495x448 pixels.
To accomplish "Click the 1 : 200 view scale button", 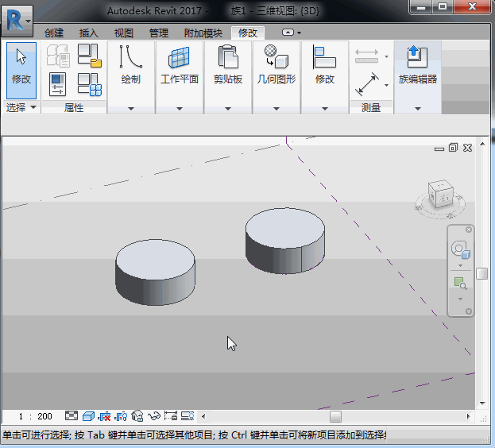I will (35, 416).
